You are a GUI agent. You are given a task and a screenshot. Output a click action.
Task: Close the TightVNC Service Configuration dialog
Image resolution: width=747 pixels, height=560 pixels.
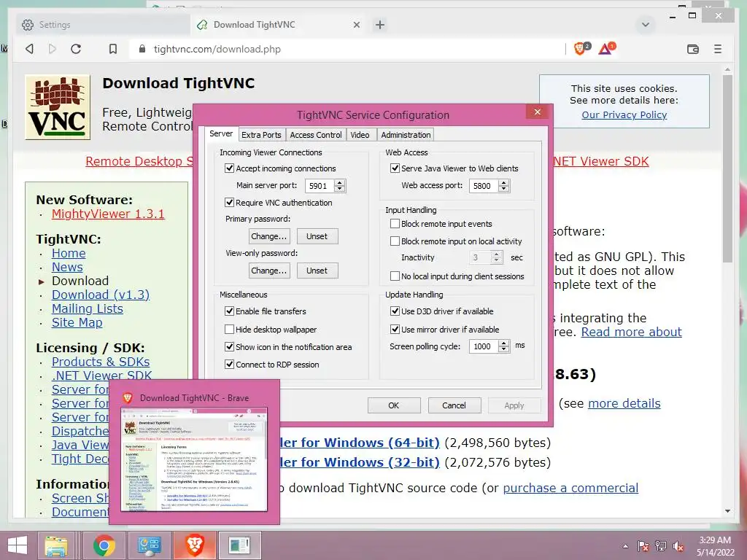538,112
